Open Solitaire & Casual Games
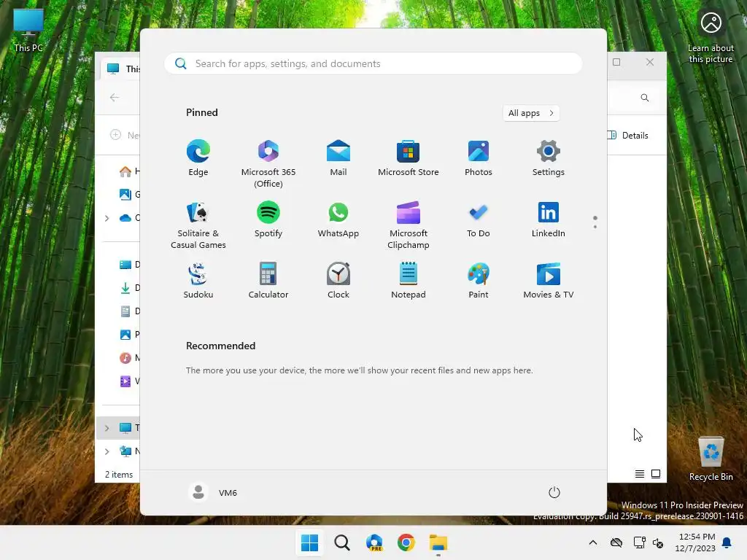 (198, 225)
